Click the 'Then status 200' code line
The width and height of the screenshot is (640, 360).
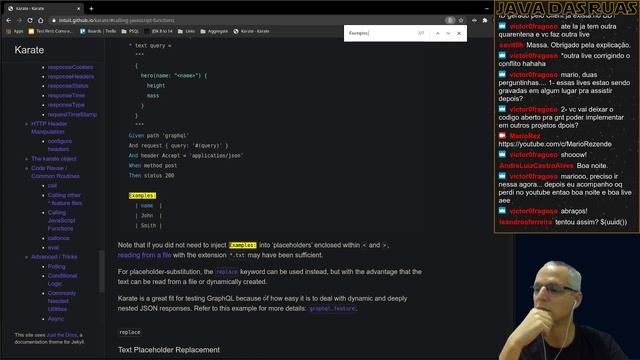(151, 176)
